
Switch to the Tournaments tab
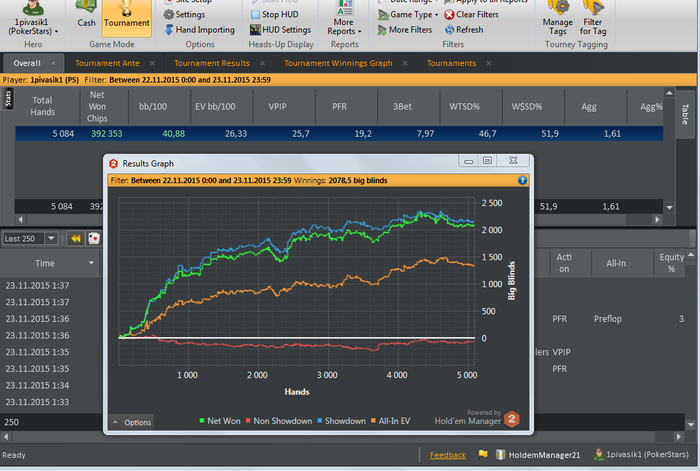pyautogui.click(x=451, y=63)
